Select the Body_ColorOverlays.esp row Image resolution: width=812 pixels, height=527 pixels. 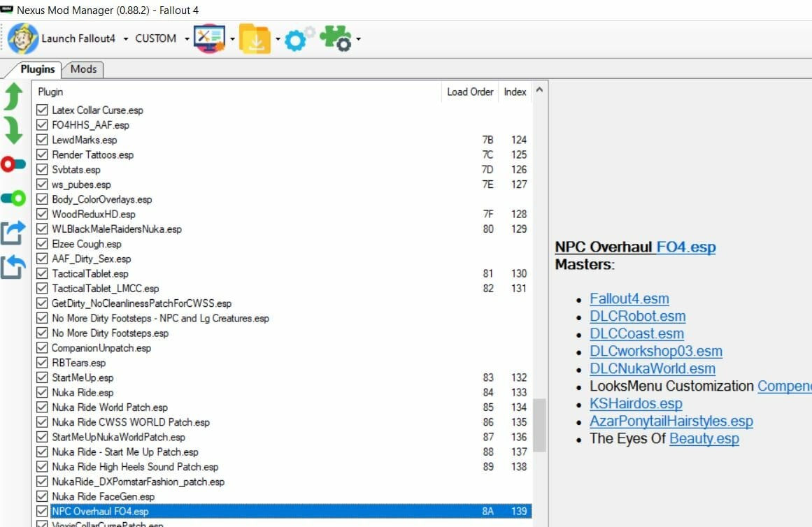point(284,199)
